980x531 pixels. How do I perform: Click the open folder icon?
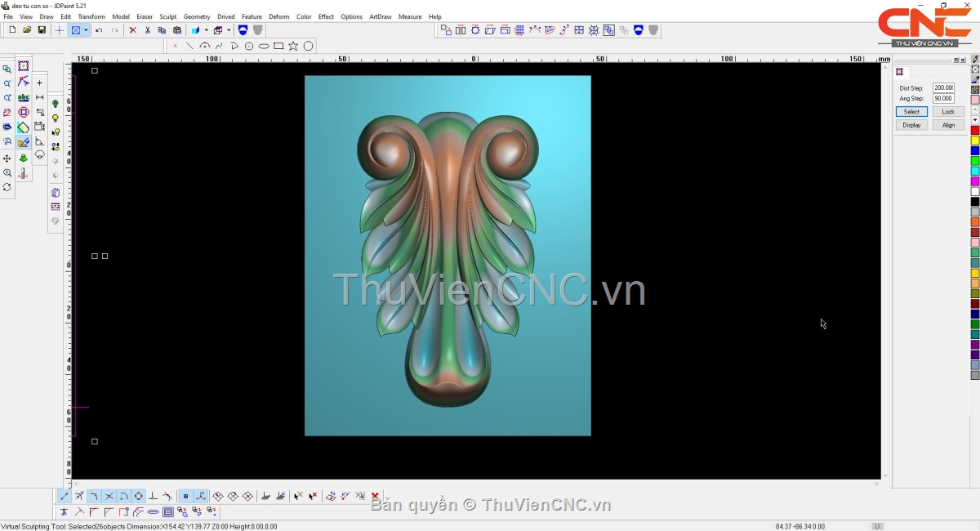(x=27, y=30)
